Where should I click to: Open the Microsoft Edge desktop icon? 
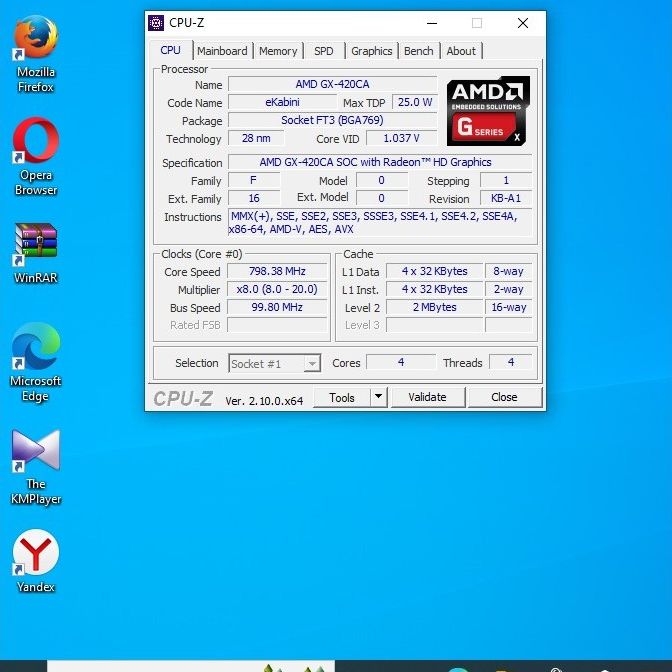pyautogui.click(x=36, y=348)
